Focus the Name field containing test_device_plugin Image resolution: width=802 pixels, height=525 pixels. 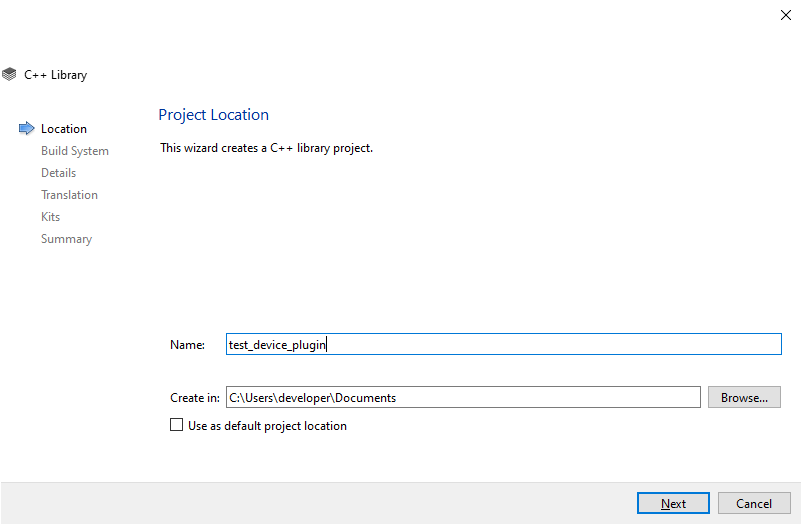pos(504,344)
